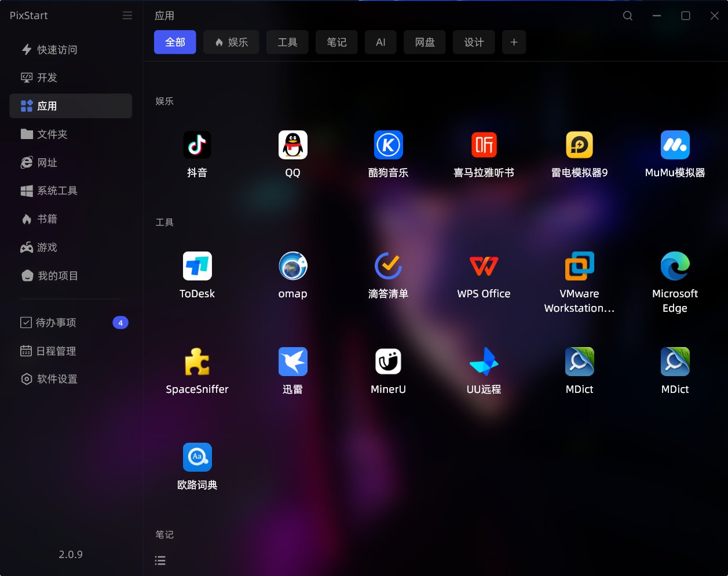Viewport: 728px width, 576px height.
Task: Click the 娱乐 section heading
Action: 164,101
